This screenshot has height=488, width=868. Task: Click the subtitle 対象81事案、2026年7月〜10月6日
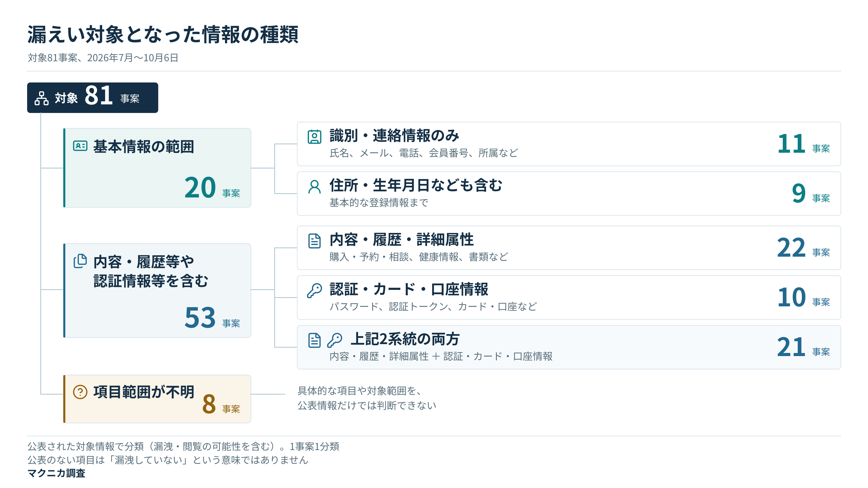pos(103,58)
